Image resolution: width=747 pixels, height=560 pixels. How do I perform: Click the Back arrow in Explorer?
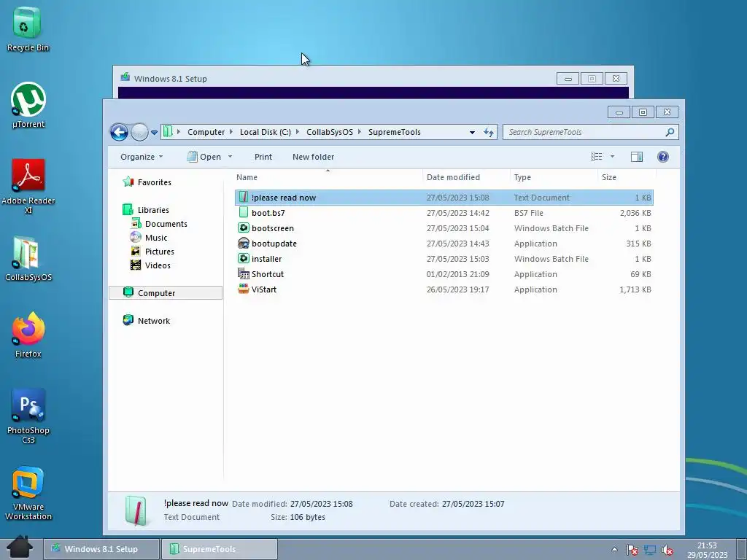pos(119,132)
